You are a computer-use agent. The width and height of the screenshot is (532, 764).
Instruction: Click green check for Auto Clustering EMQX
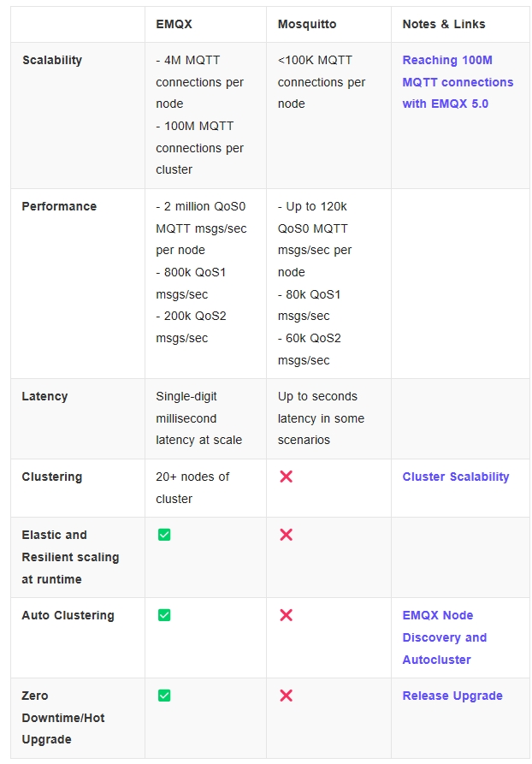click(164, 615)
